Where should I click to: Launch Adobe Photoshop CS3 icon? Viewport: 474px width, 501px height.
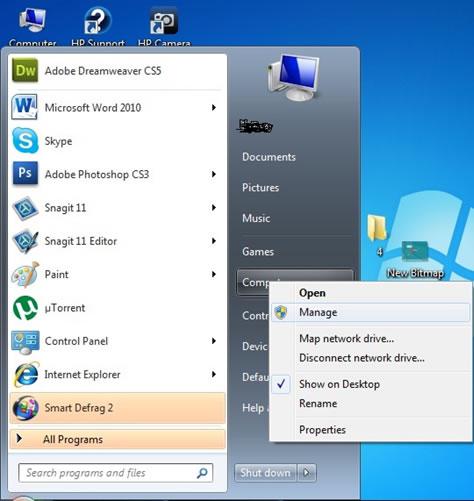pos(25,173)
